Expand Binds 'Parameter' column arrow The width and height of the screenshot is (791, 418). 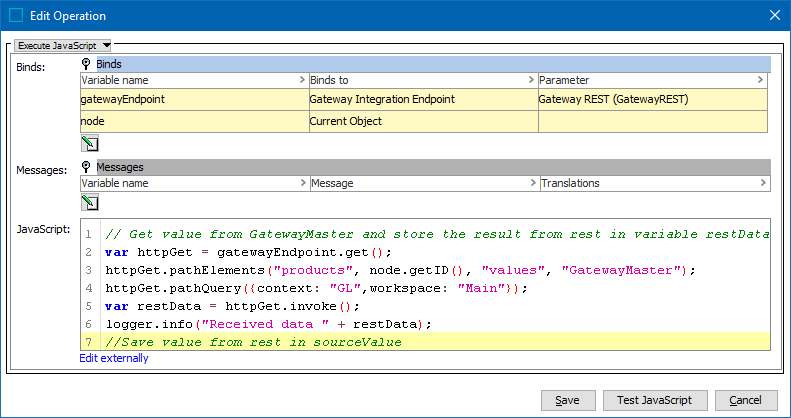(x=762, y=80)
